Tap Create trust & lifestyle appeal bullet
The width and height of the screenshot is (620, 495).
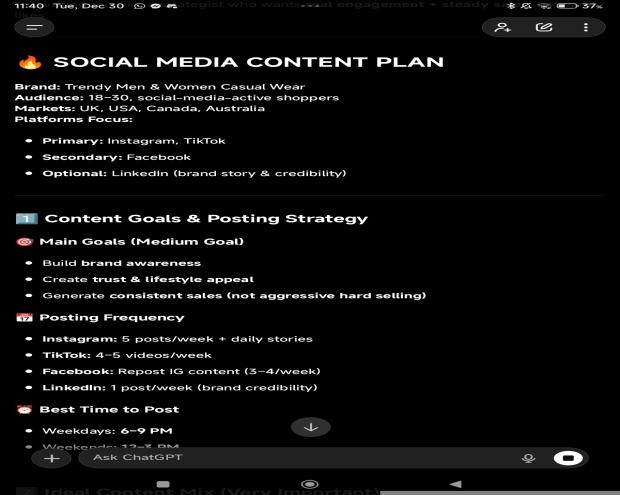[x=148, y=280]
